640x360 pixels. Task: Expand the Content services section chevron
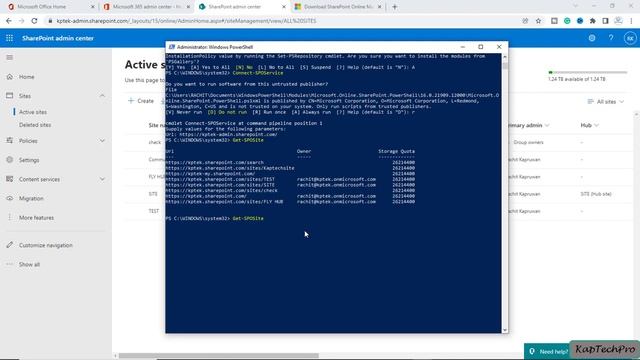[102, 179]
